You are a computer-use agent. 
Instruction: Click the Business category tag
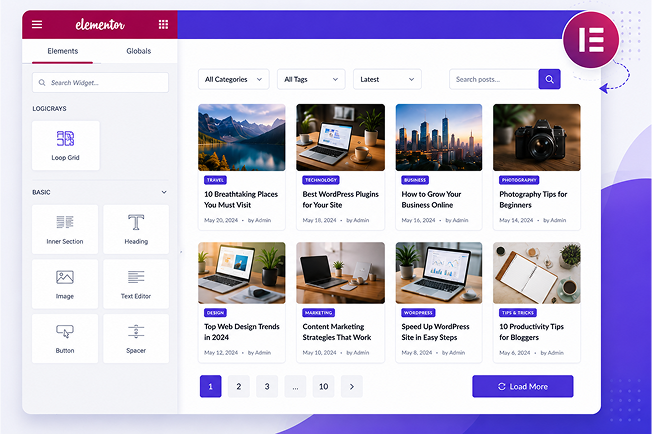click(415, 180)
